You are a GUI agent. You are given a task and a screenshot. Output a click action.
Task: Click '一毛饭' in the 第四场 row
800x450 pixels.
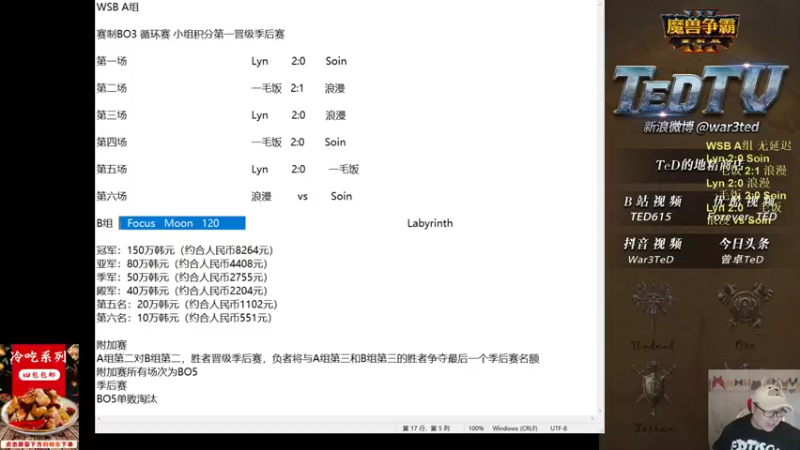[266, 142]
